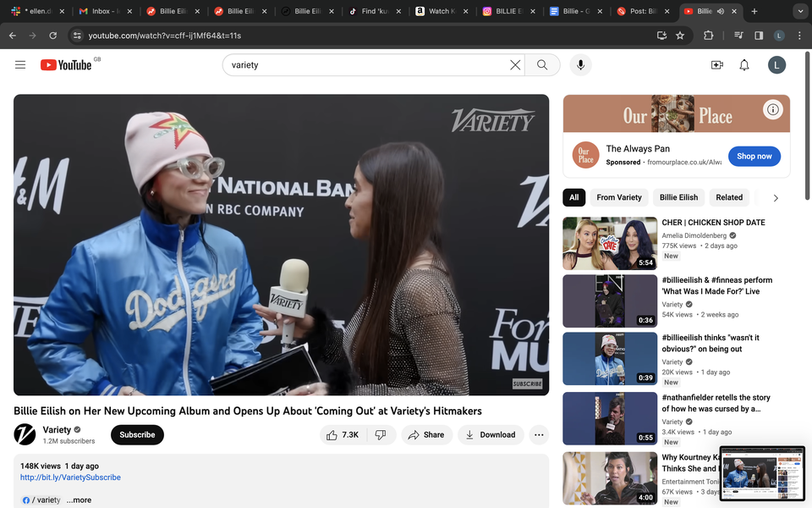Image resolution: width=812 pixels, height=508 pixels.
Task: Mute the playing YouTube tab audio
Action: coord(721,11)
